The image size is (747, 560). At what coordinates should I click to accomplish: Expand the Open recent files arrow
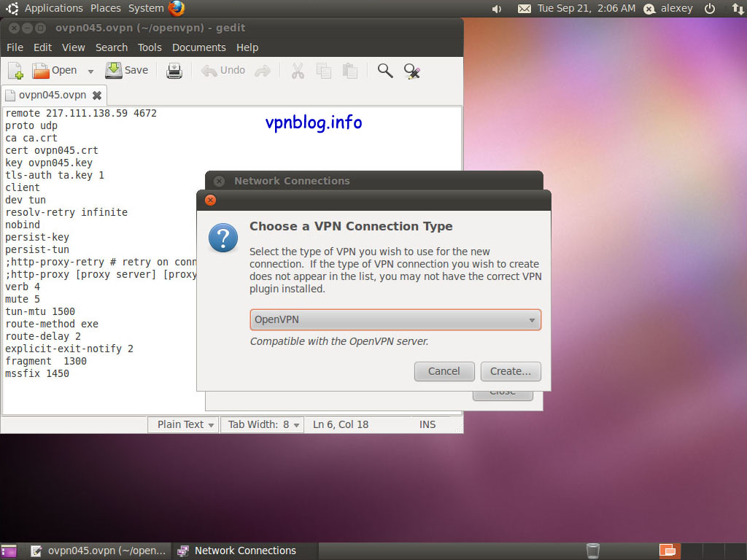tap(90, 71)
